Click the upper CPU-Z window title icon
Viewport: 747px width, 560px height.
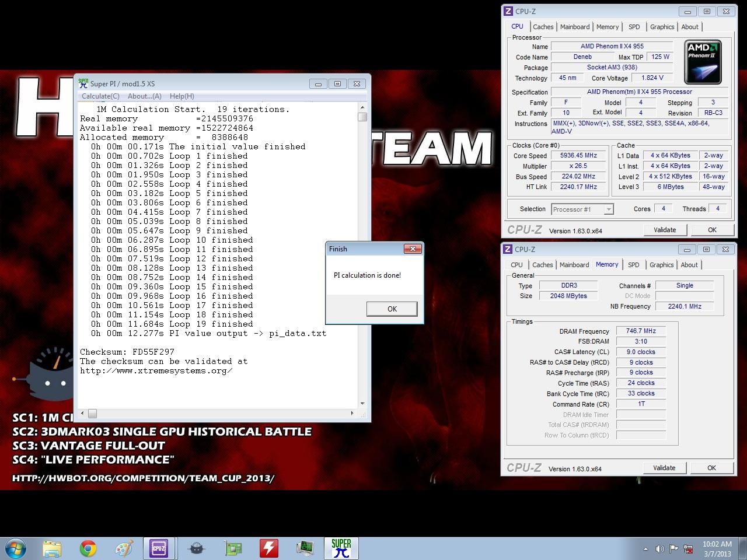pyautogui.click(x=508, y=11)
